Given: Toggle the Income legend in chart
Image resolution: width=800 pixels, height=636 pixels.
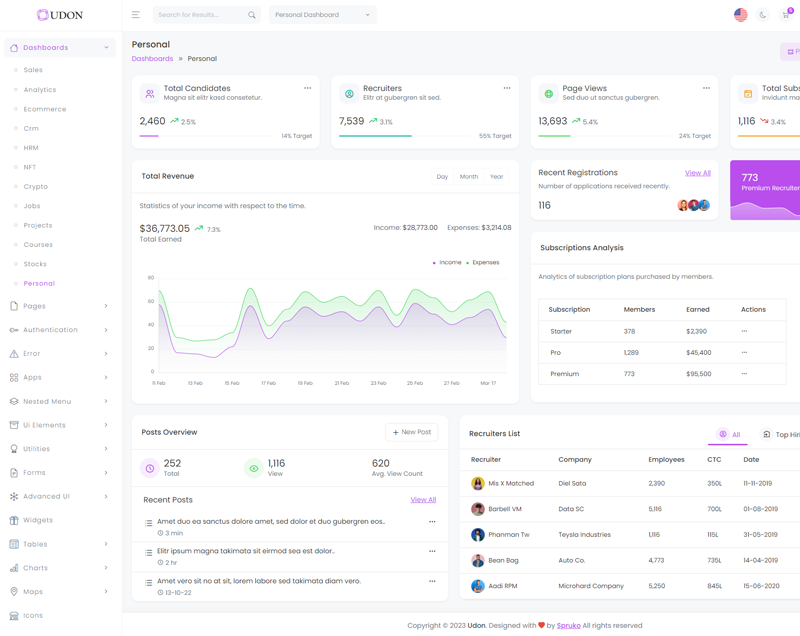Looking at the screenshot, I should (x=449, y=263).
